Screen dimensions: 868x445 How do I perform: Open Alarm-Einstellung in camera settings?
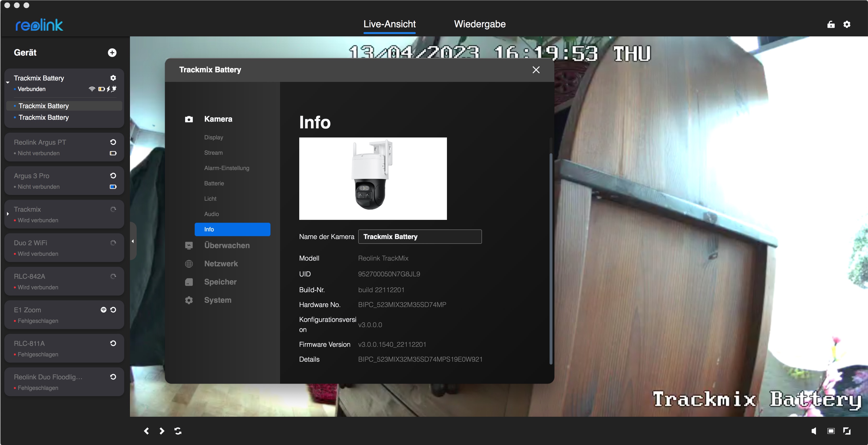click(x=226, y=168)
